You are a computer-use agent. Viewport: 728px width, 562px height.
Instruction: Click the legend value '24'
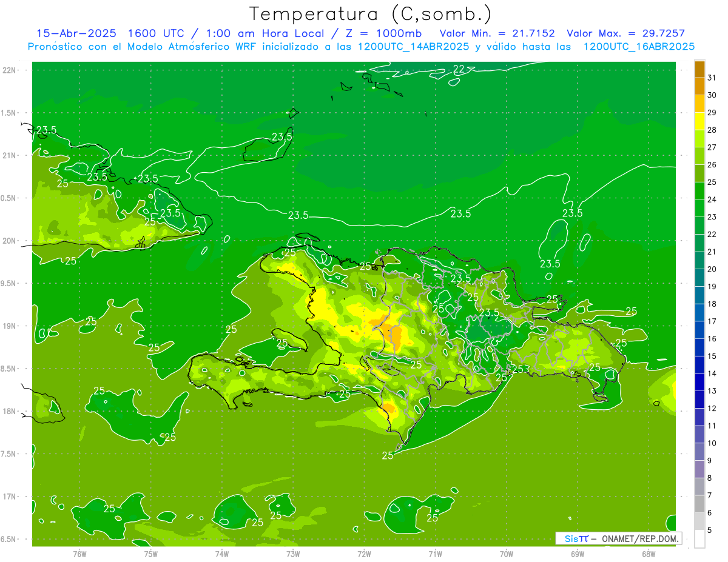[712, 199]
